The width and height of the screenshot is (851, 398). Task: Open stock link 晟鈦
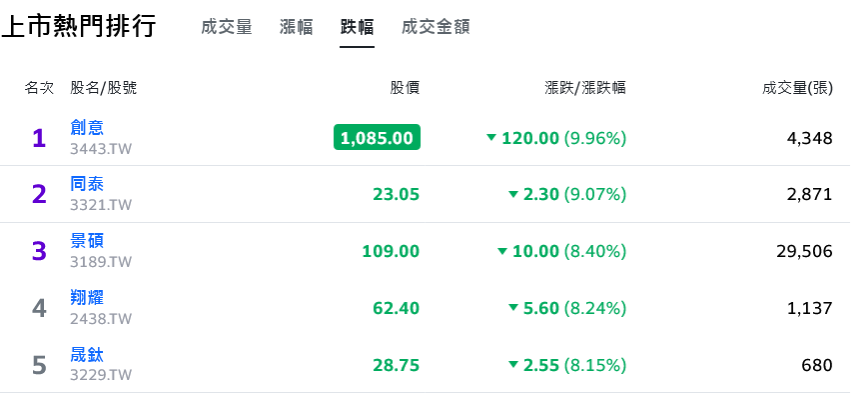pyautogui.click(x=87, y=355)
